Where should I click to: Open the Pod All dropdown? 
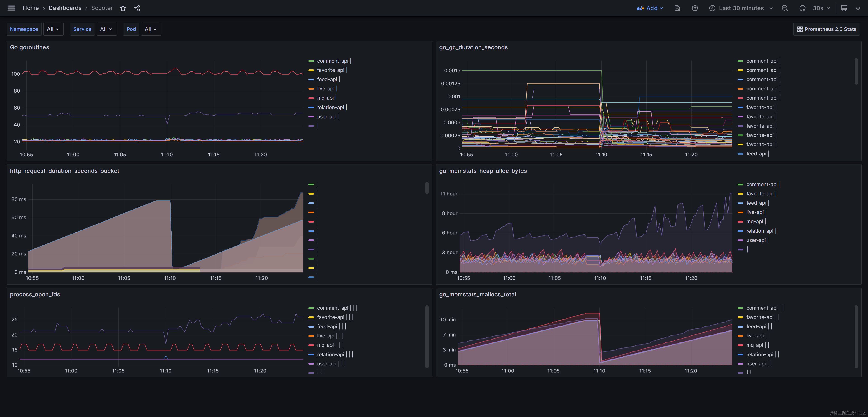pos(151,29)
